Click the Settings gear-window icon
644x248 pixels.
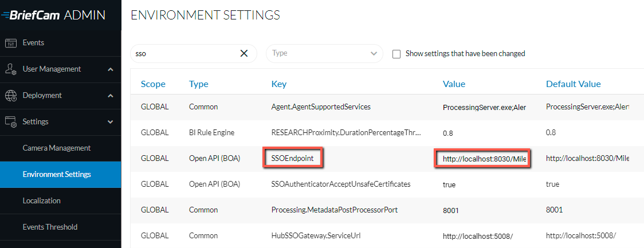[x=11, y=122]
